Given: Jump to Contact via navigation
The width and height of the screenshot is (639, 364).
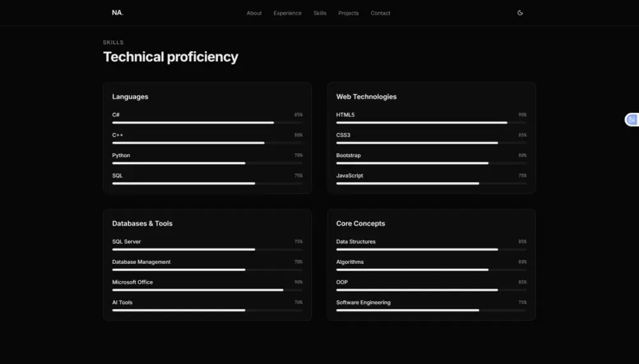Looking at the screenshot, I should pyautogui.click(x=380, y=13).
